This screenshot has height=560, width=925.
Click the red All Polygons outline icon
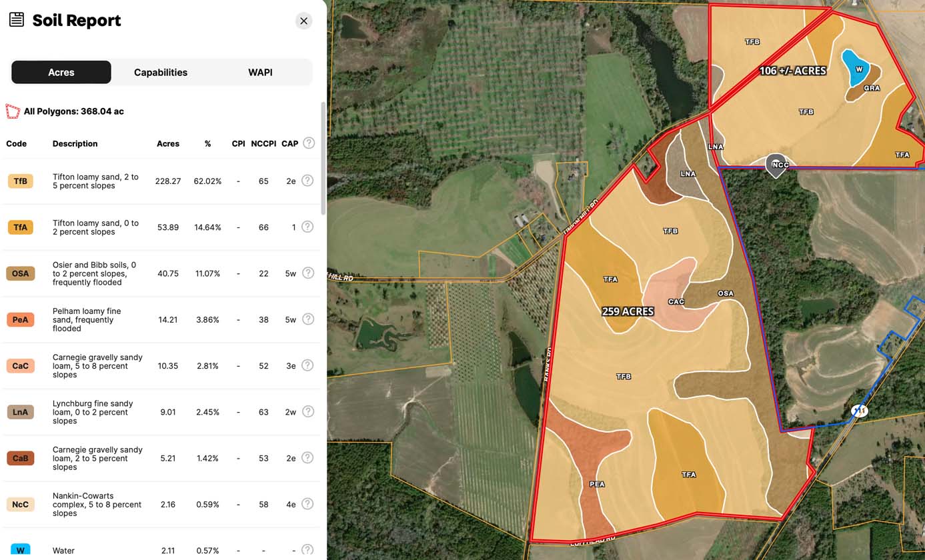click(x=12, y=111)
